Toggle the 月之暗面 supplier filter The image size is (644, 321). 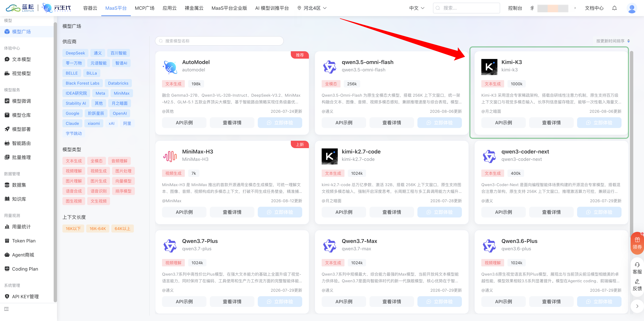pyautogui.click(x=120, y=103)
